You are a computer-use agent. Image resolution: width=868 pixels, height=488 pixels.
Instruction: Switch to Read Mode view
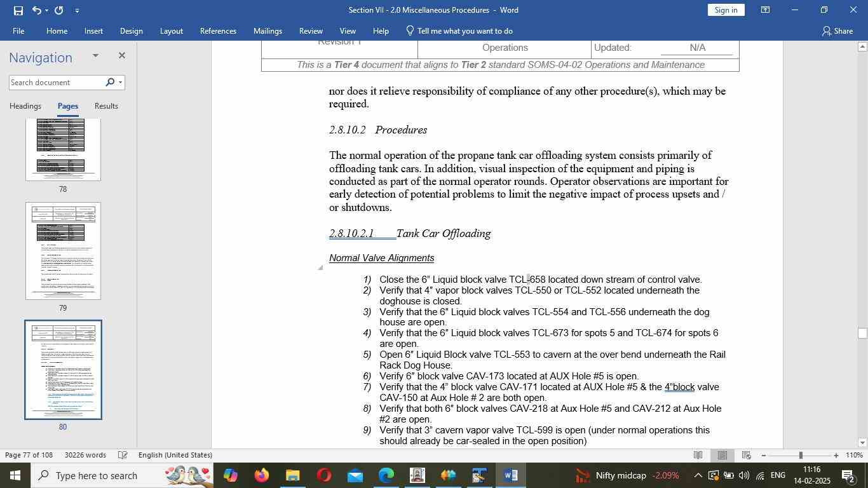point(698,455)
